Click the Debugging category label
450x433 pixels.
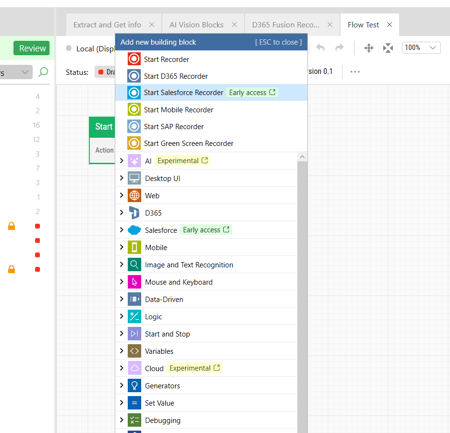(163, 421)
